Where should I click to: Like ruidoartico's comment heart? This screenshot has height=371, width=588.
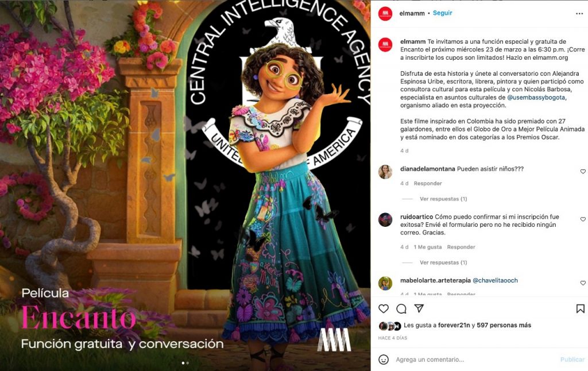click(583, 219)
